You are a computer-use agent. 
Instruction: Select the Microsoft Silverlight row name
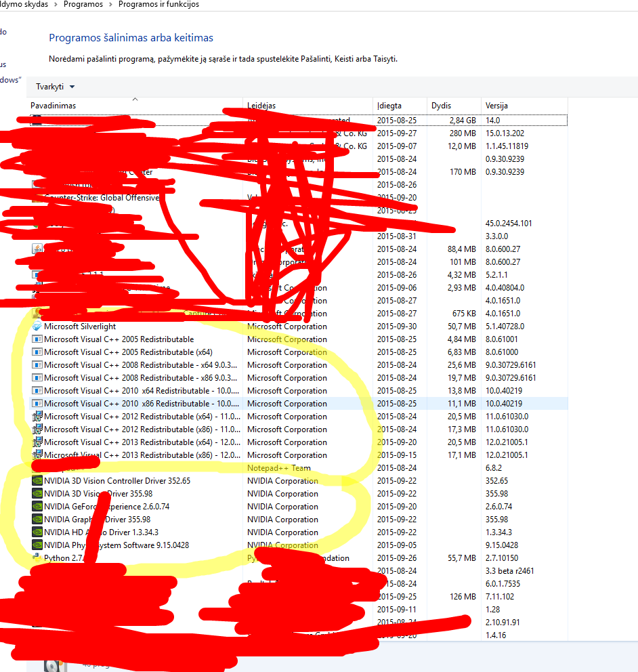click(80, 326)
